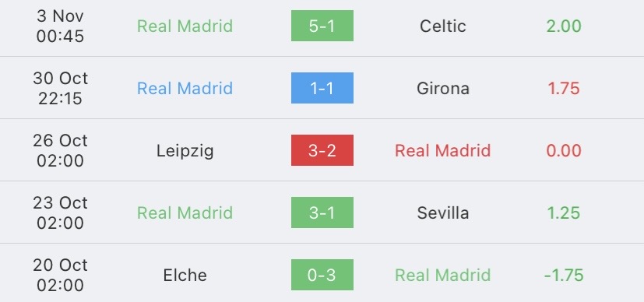Select Sevilla team name

click(x=443, y=213)
